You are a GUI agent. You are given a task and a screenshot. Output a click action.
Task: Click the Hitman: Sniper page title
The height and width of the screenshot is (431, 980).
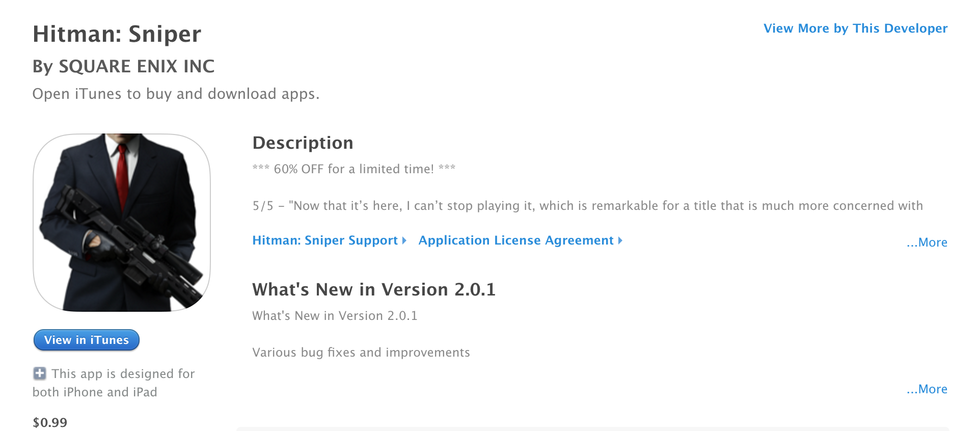click(117, 34)
